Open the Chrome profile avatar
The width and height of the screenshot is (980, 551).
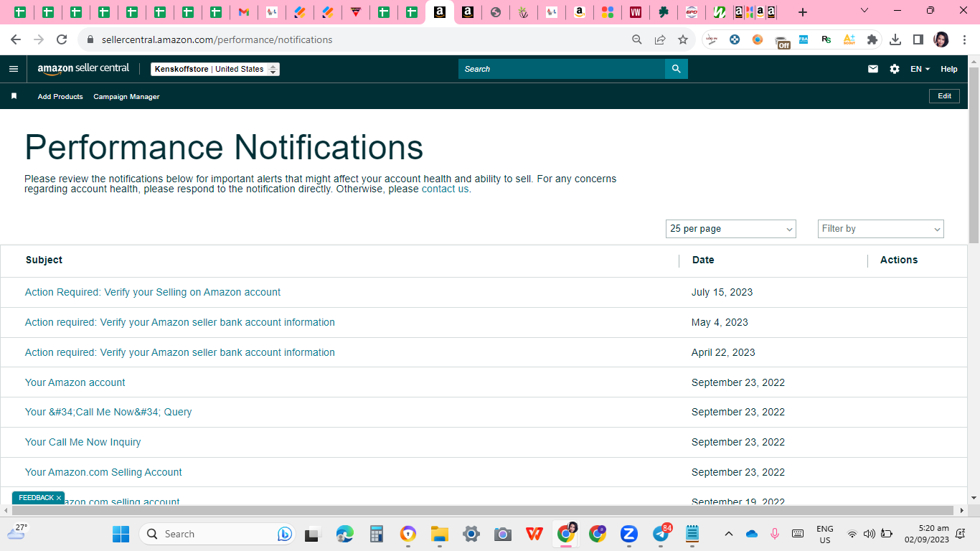pyautogui.click(x=941, y=39)
